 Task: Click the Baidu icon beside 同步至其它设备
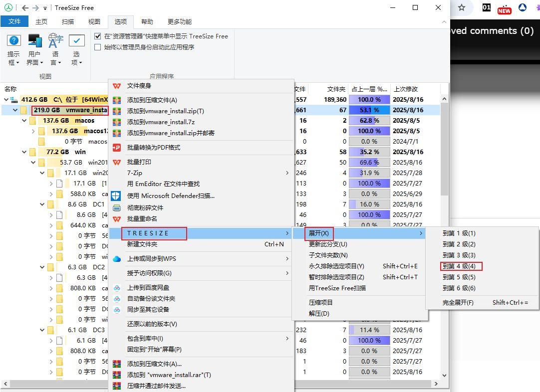point(117,310)
